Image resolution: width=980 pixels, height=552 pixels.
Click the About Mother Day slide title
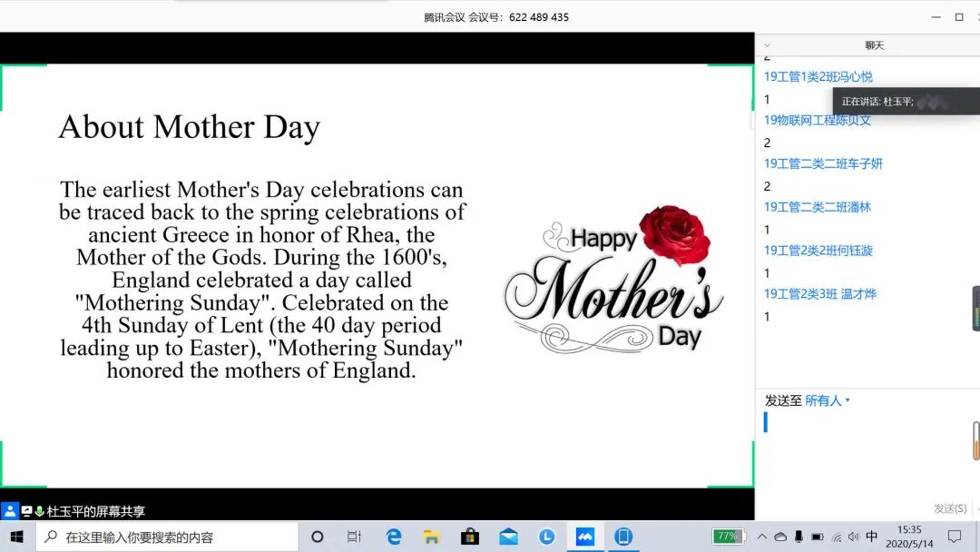[x=190, y=127]
